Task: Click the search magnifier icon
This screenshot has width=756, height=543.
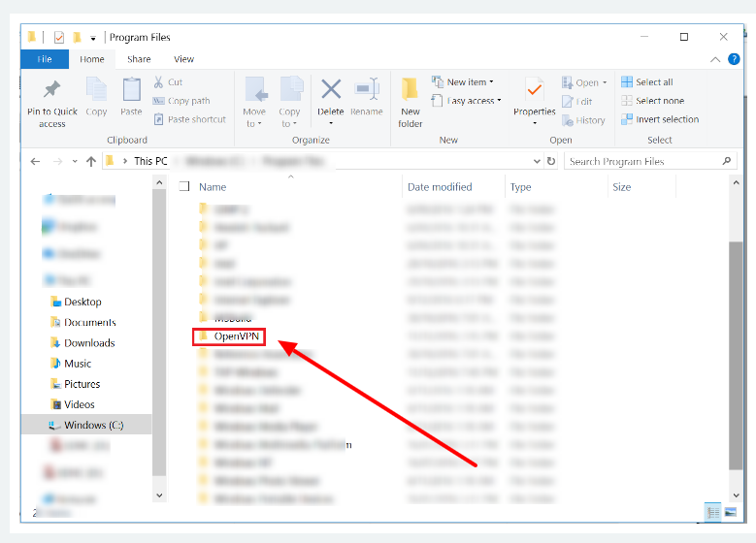Action: click(x=727, y=161)
